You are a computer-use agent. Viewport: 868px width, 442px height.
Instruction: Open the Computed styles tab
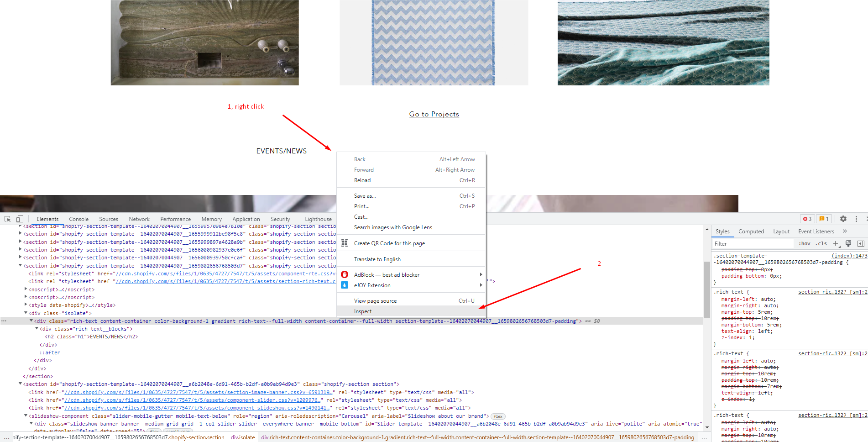click(x=751, y=232)
